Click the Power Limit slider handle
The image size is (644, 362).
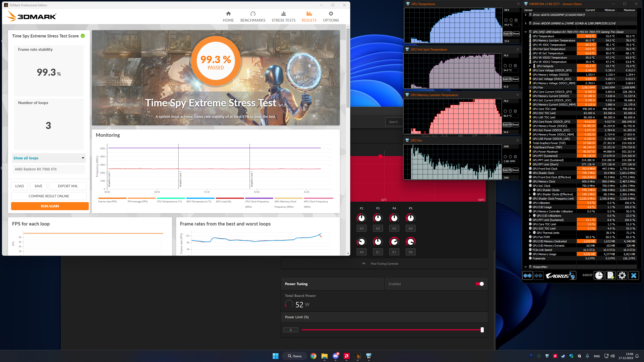[482, 330]
